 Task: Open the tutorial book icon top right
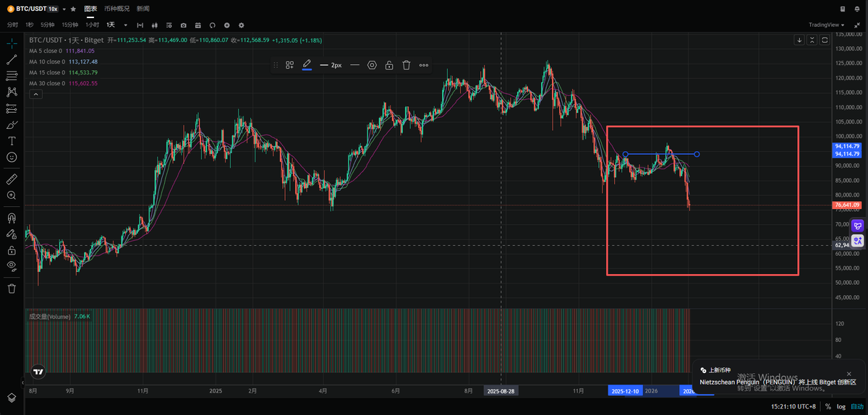[843, 9]
